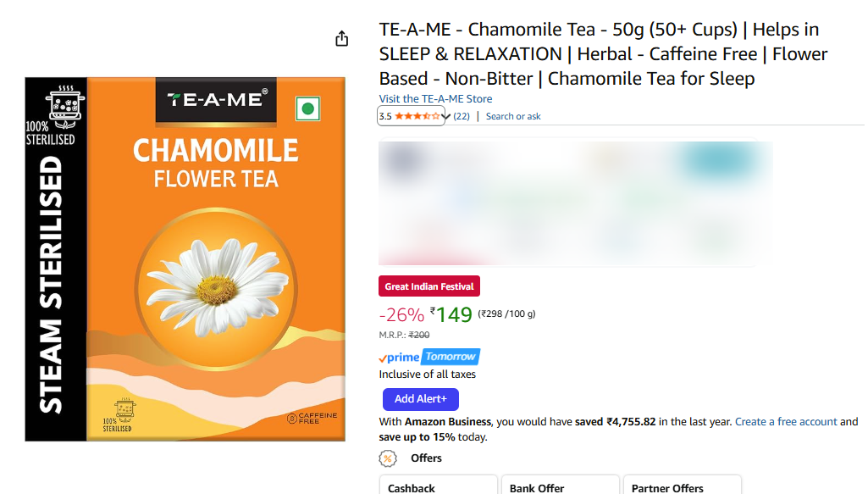This screenshot has height=494, width=868.
Task: Select the Bank Offer card
Action: pos(560,486)
